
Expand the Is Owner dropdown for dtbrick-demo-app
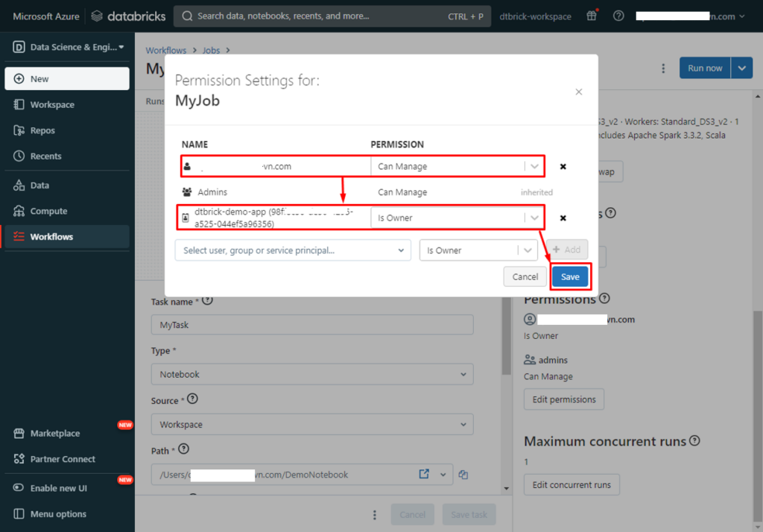[x=534, y=218]
